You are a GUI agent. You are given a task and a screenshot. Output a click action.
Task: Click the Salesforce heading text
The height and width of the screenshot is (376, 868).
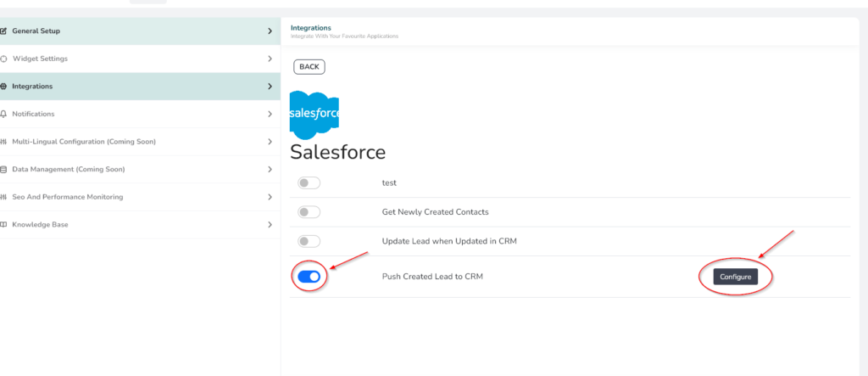coord(337,152)
